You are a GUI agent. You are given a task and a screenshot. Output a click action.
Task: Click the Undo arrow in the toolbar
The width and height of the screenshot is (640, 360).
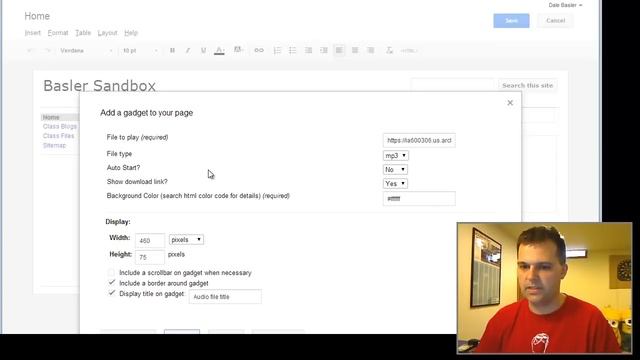pos(30,51)
